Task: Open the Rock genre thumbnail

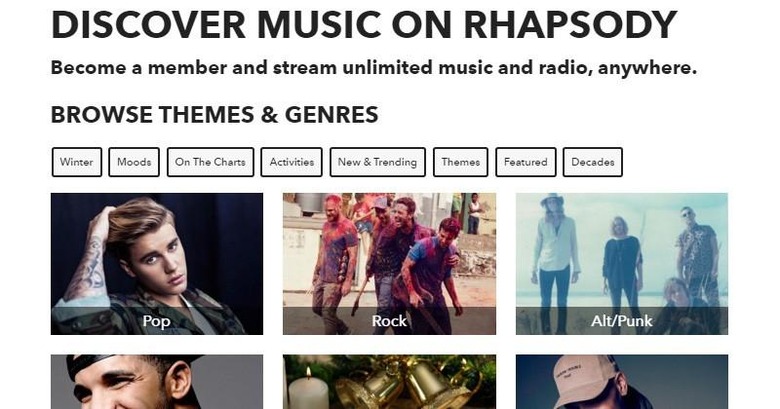Action: click(390, 264)
